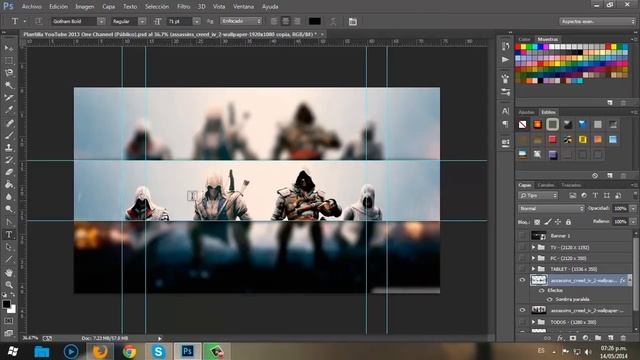Hide the Efectos layer effects
Screen dimensions: 640x360
(x=542, y=290)
